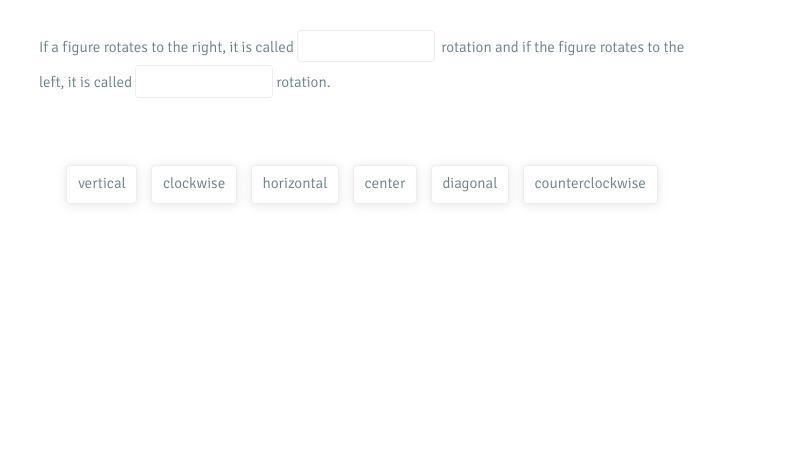Activate the empty answer box on the second line
This screenshot has width=805, height=472.
click(204, 82)
